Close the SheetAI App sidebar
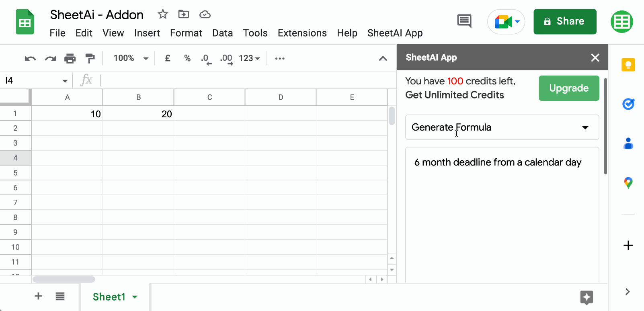Viewport: 644px width, 311px height. [595, 57]
